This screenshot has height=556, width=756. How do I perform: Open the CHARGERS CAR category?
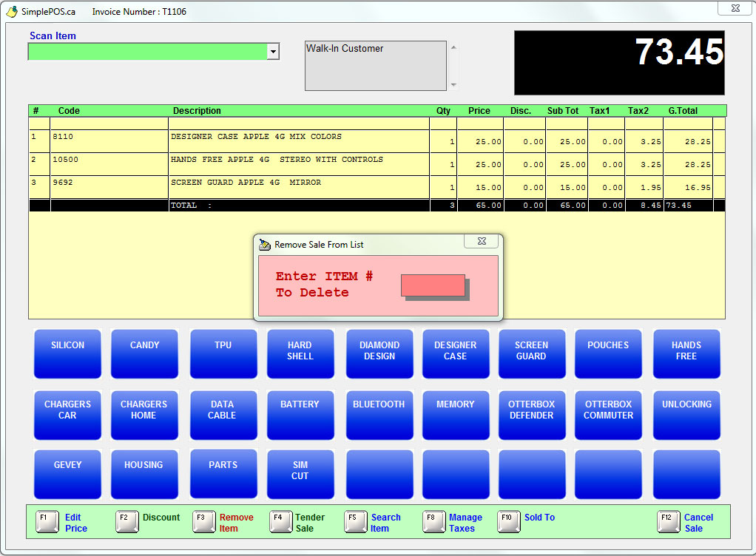(x=67, y=415)
